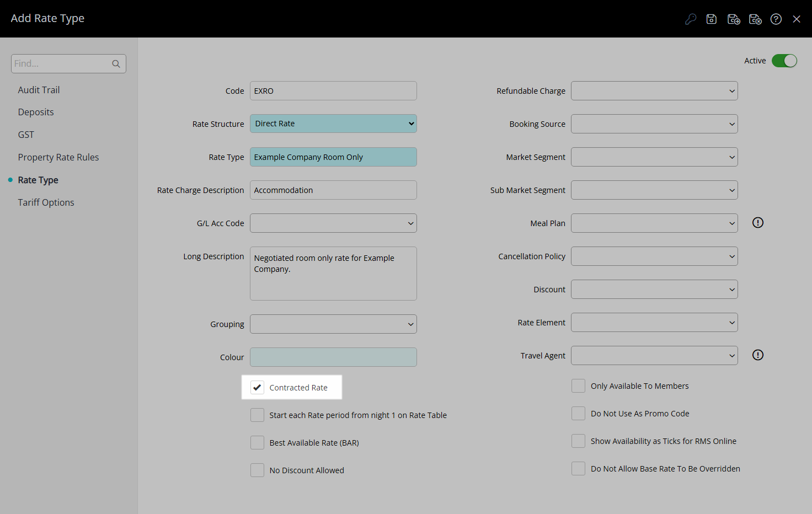Expand the Rate Element dropdown
Screen dimensions: 812x514
654,323
